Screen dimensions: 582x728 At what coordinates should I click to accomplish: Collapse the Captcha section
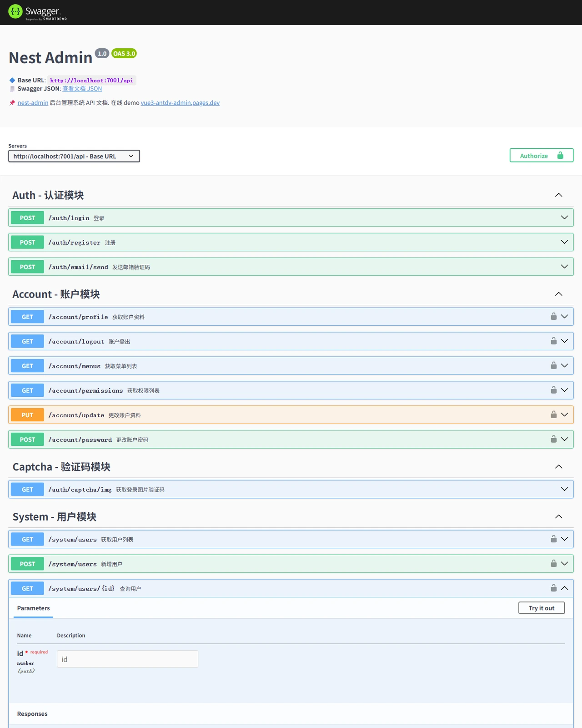[x=559, y=467]
